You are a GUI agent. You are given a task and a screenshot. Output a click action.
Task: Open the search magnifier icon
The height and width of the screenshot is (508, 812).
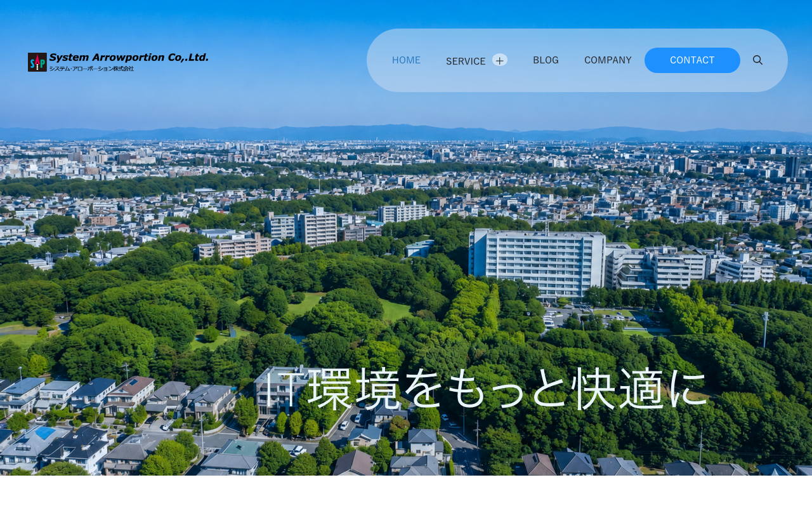coord(757,60)
